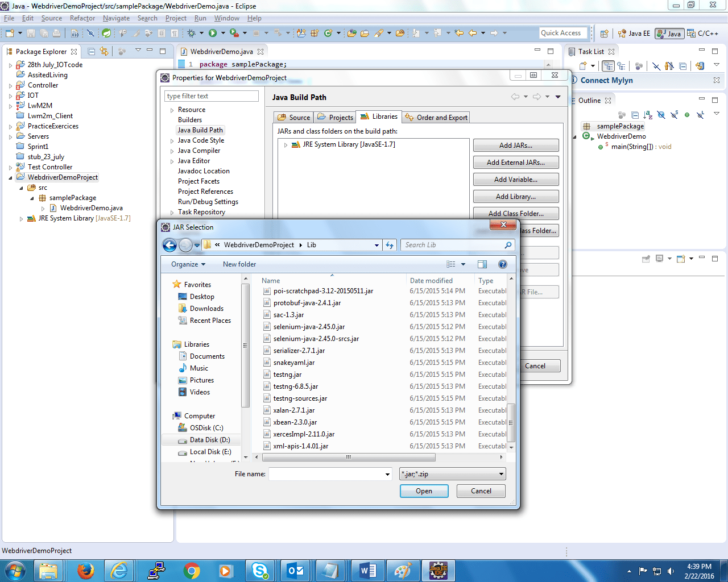
Task: Expand the Java Code Style tree node
Action: coord(172,140)
